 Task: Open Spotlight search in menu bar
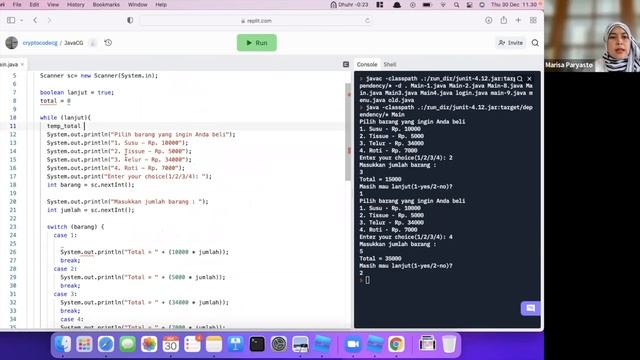tap(456, 4)
